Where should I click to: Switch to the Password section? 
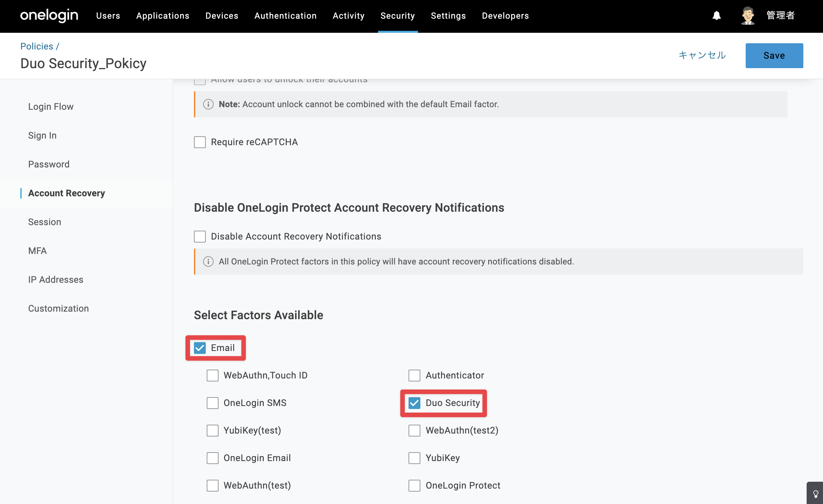click(x=49, y=164)
